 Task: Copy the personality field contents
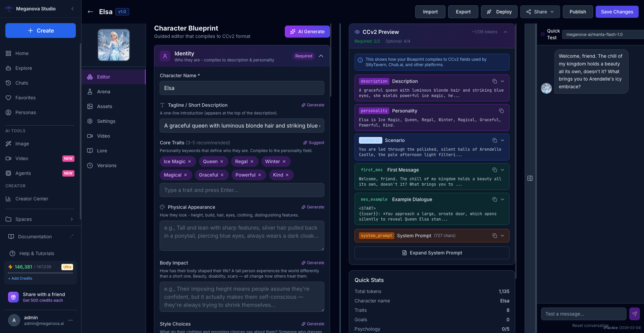coord(501,111)
